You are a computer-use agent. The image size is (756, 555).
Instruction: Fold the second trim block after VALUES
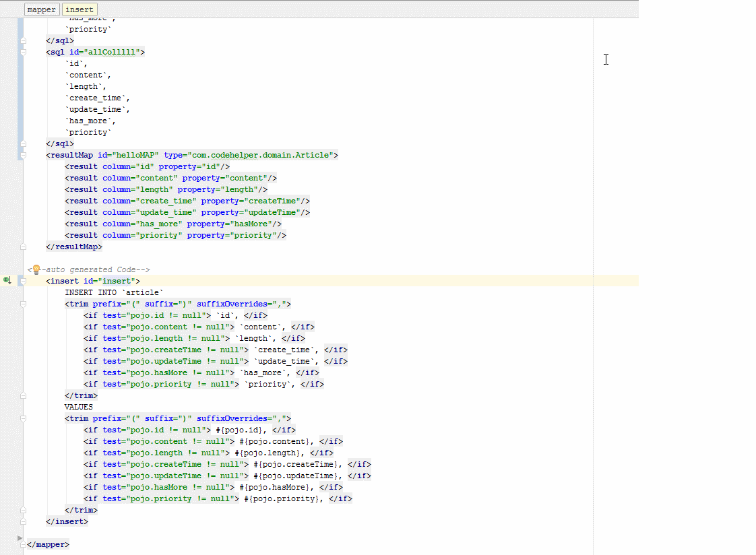(24, 418)
